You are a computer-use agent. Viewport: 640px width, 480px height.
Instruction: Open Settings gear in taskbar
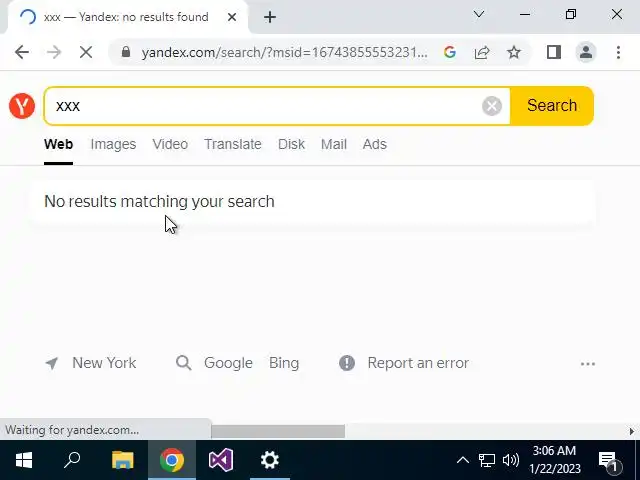[x=269, y=460]
